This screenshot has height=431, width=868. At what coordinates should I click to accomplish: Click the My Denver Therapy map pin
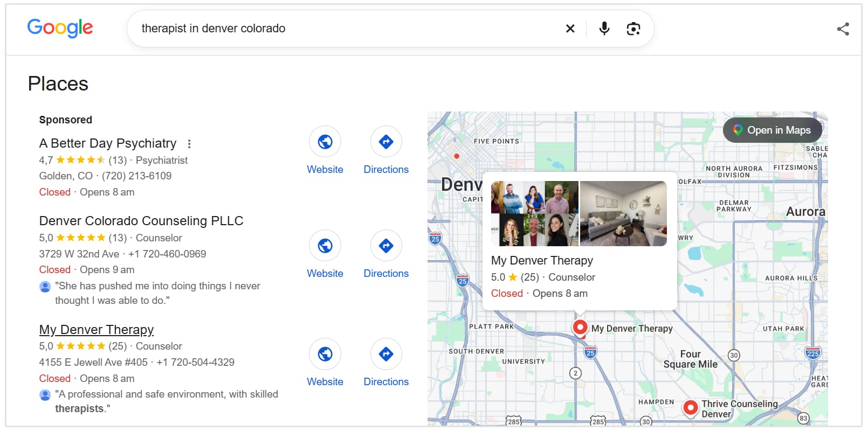[x=580, y=327]
